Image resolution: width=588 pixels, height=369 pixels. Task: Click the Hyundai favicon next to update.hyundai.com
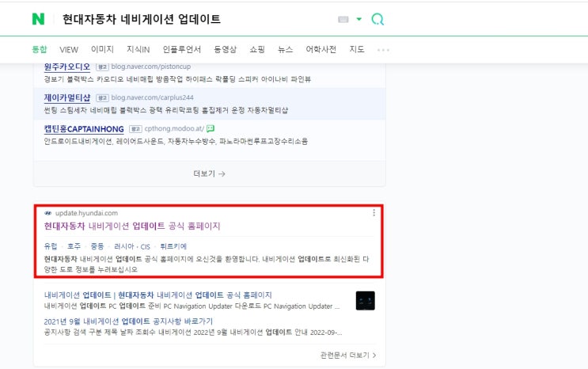pos(48,213)
